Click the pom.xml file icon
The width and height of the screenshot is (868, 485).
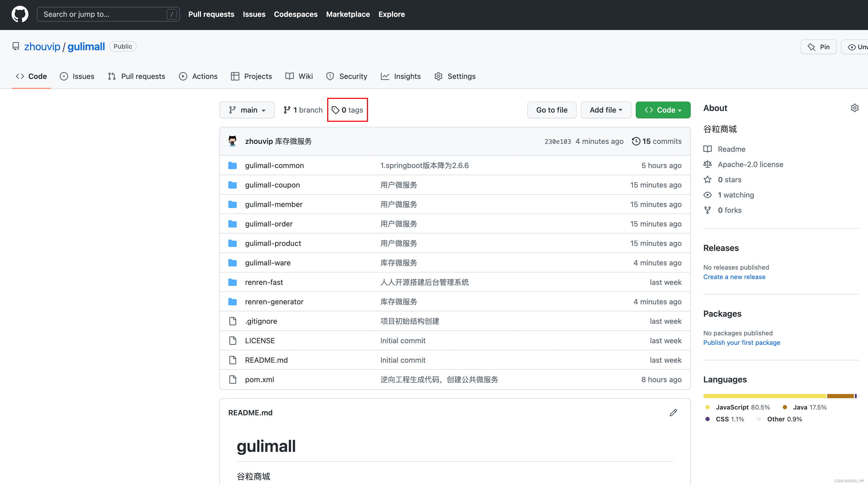[233, 380]
